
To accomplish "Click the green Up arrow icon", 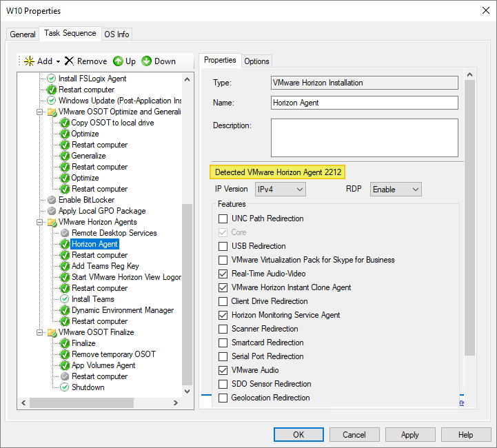I will 118,61.
